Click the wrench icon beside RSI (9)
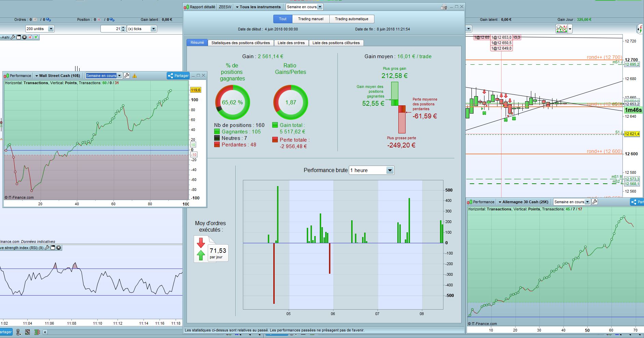This screenshot has height=338, width=644. (x=47, y=248)
